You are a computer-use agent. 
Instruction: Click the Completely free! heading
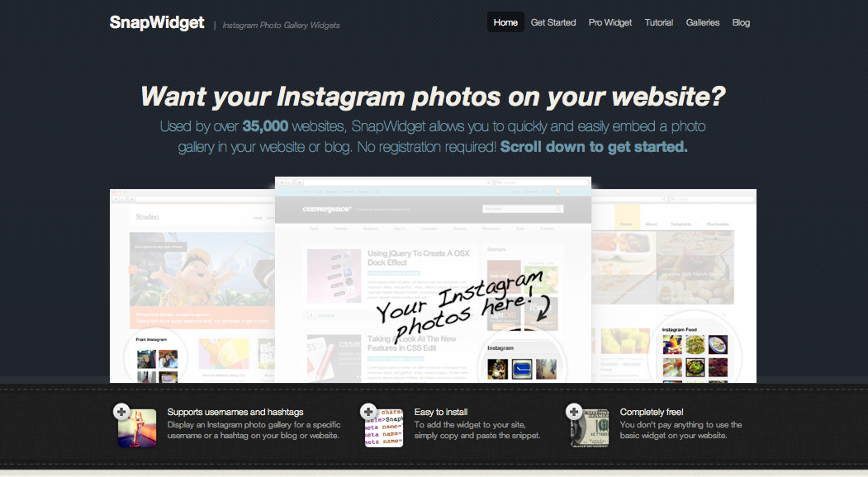click(652, 413)
